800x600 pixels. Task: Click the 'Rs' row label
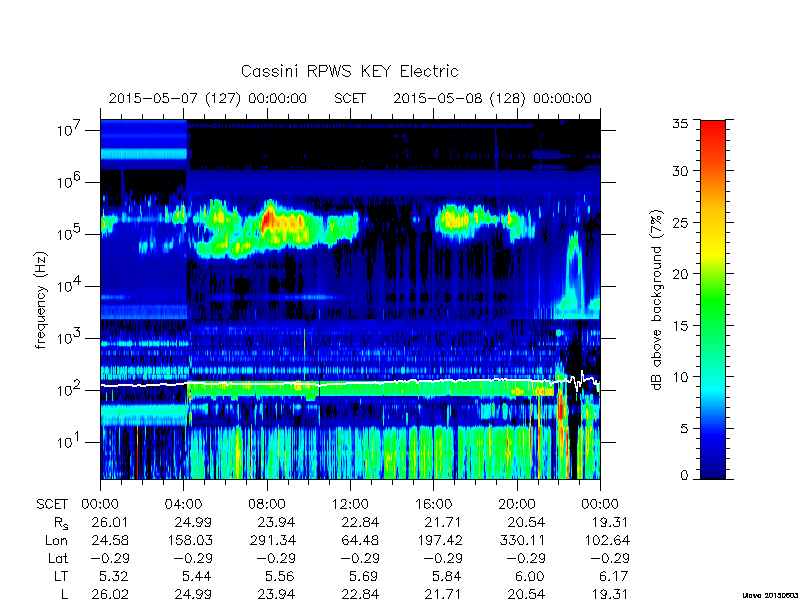point(61,523)
